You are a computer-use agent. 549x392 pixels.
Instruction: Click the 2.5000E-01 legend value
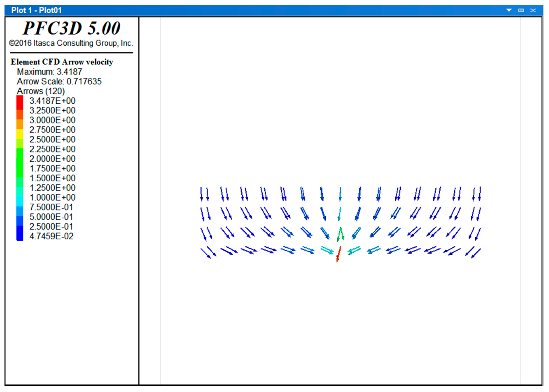51,226
